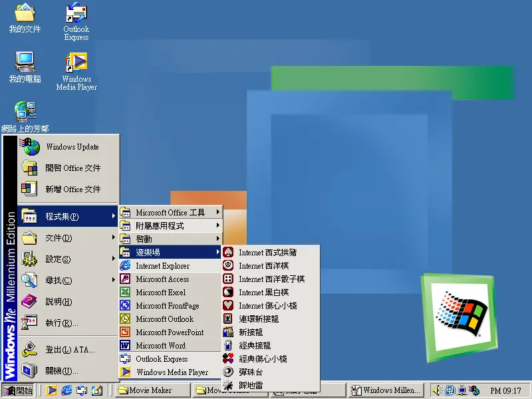Expand the 附屬應用程式 folder
532x399 pixels.
170,225
